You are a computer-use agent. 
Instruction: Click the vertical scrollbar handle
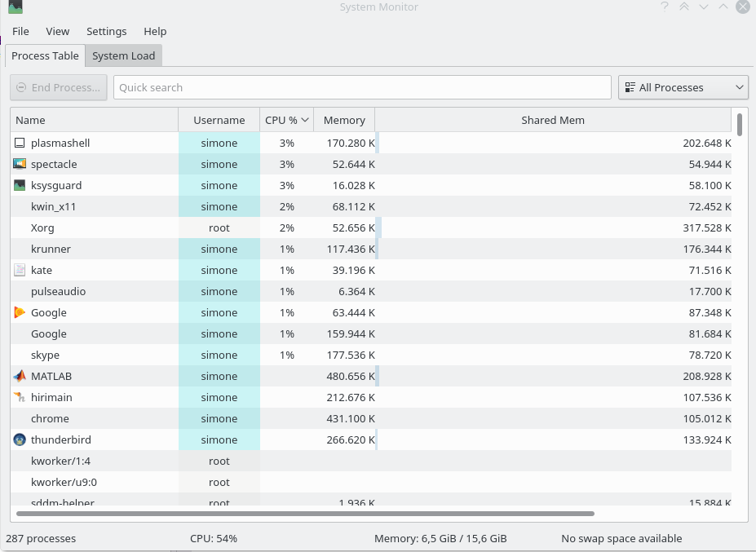[x=740, y=125]
